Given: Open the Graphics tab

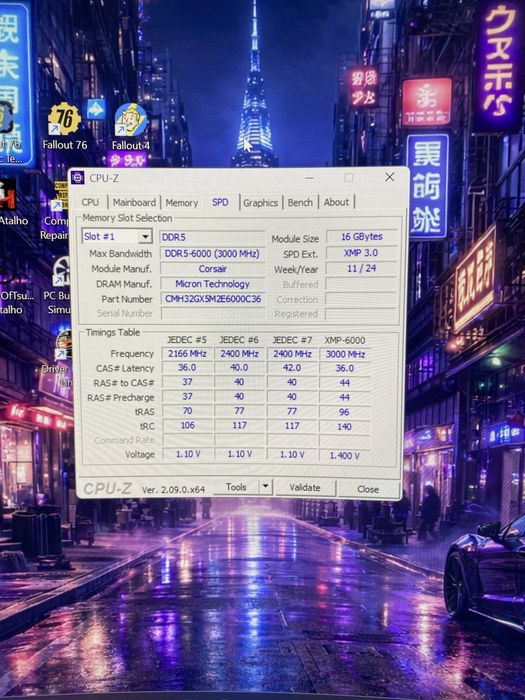Looking at the screenshot, I should pos(261,203).
